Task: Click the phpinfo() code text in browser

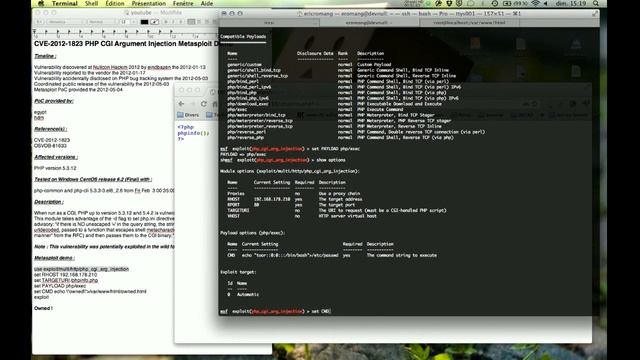Action: 193,133
